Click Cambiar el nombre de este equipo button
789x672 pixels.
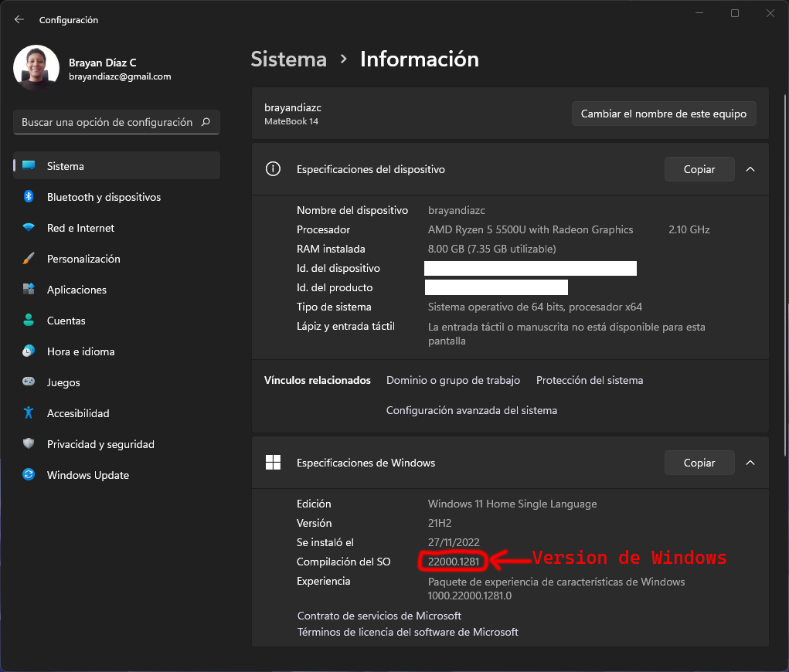[664, 114]
